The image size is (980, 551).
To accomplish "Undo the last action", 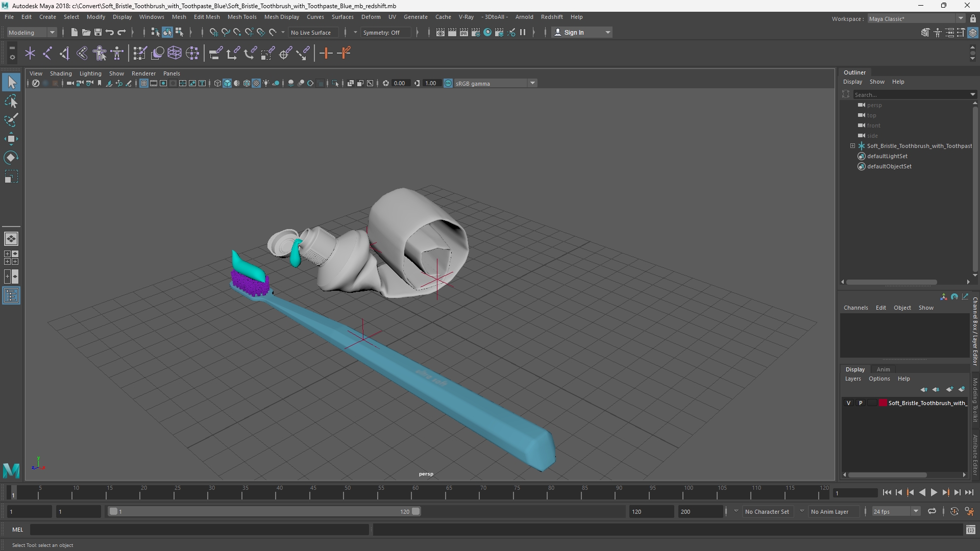I will click(110, 32).
